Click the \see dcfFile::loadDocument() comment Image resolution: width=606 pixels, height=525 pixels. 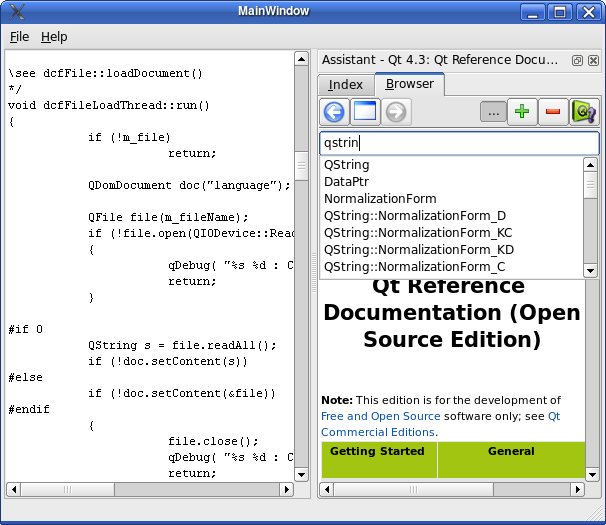pyautogui.click(x=105, y=73)
